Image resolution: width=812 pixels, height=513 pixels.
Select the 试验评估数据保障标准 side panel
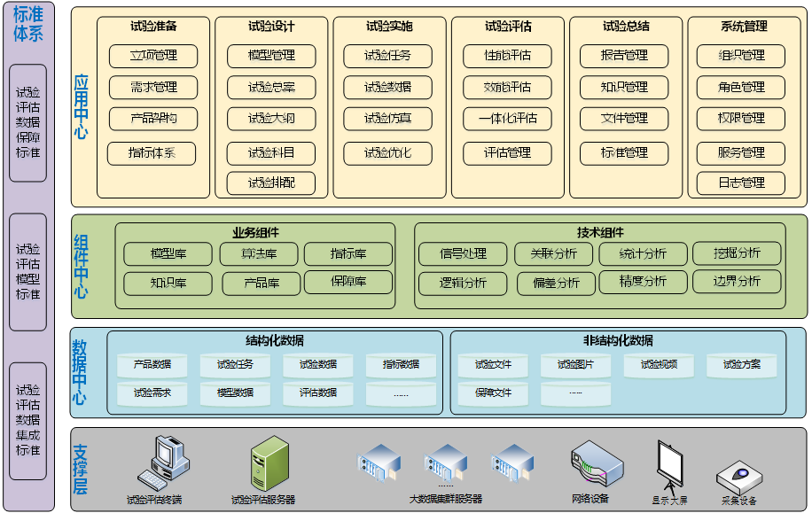27,122
